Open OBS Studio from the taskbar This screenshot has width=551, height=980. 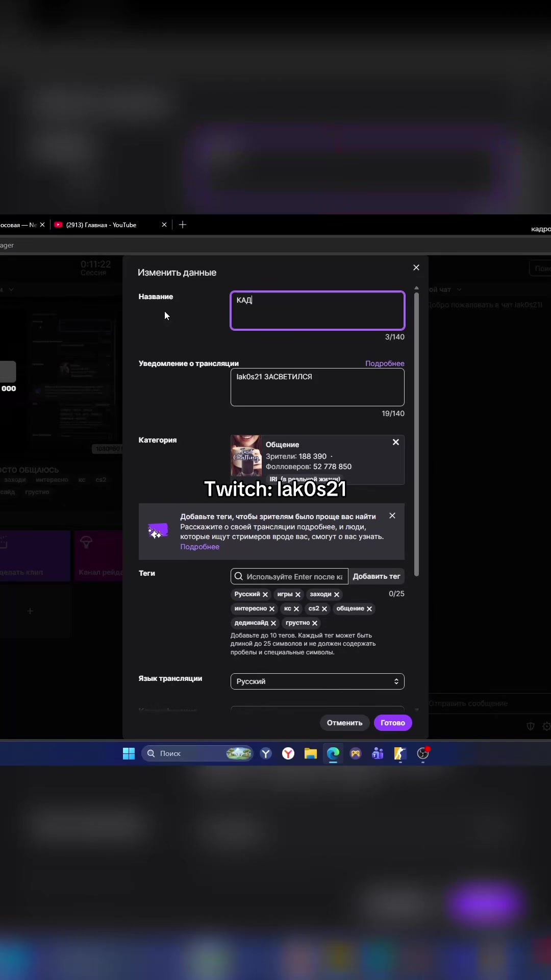coord(423,753)
